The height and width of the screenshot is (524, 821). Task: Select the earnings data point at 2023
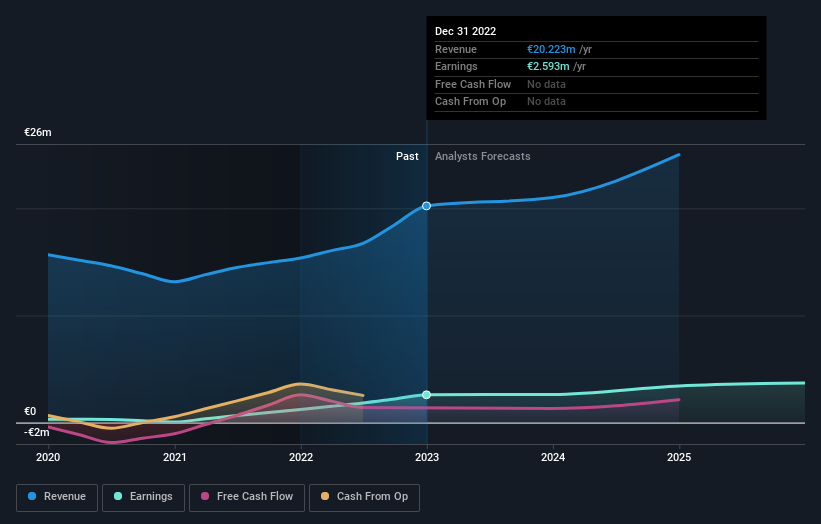tap(427, 395)
